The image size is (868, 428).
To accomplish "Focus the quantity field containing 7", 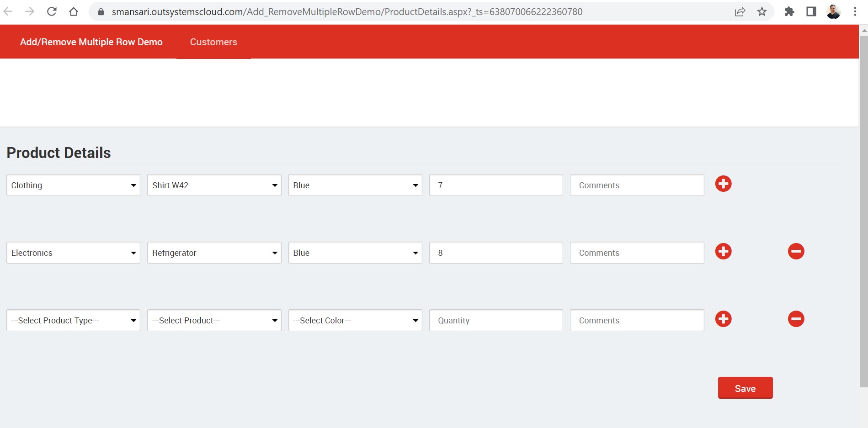I will click(496, 185).
